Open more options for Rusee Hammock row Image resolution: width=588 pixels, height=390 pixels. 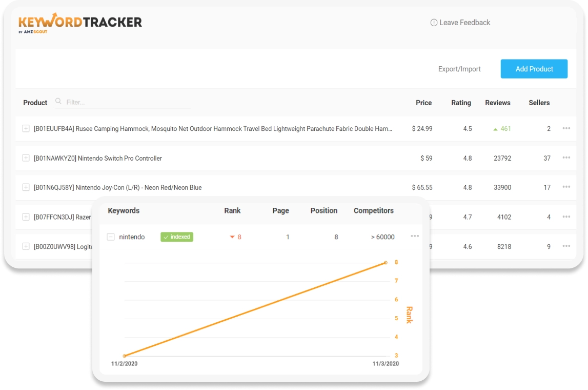point(566,128)
